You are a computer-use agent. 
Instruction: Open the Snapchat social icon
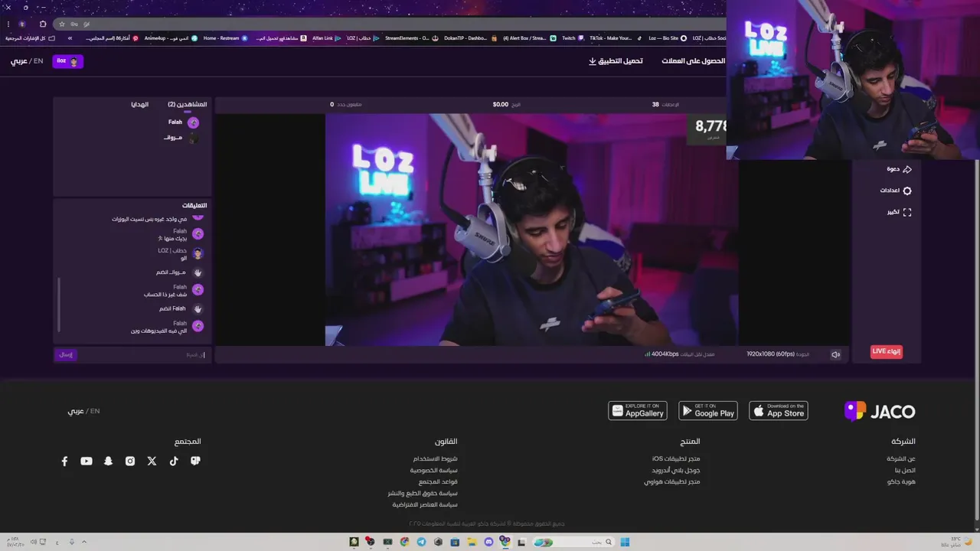(x=108, y=461)
